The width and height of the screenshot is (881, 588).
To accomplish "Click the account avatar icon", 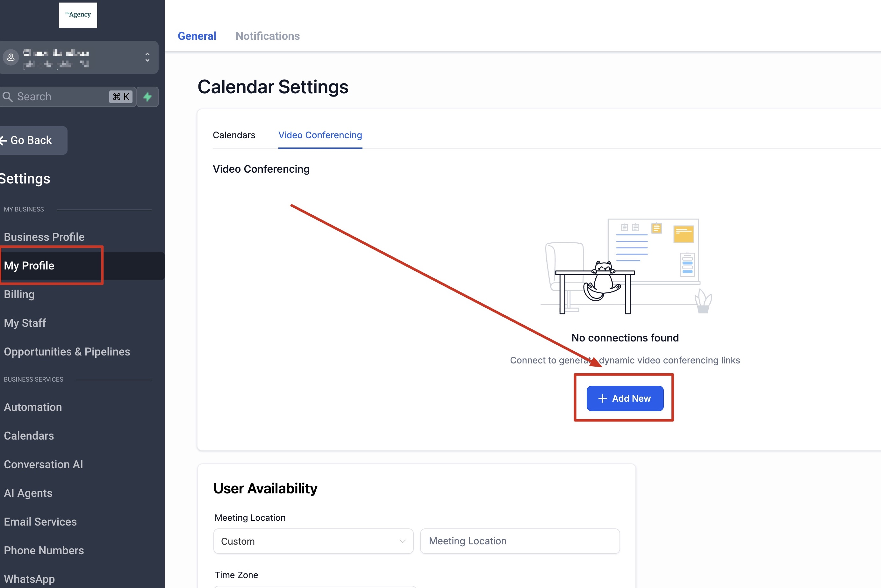I will (x=11, y=57).
